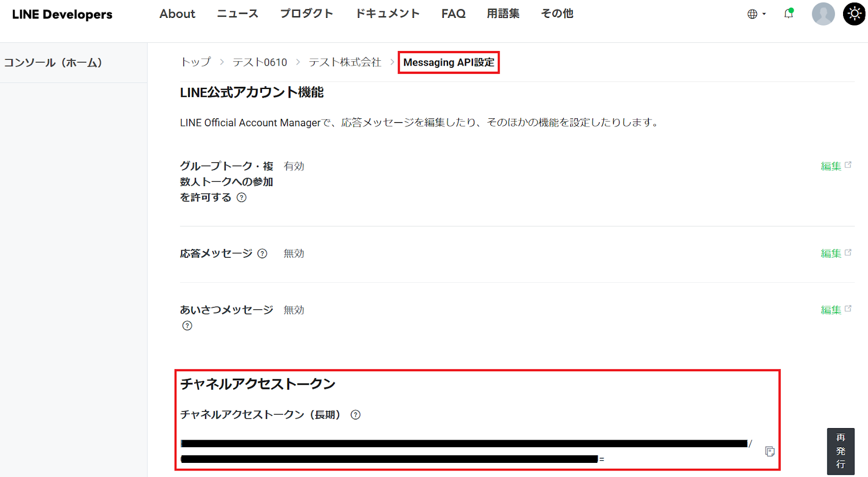Screen dimensions: 868x477
Task: Click the help icon next to 応答メッセージ
Action: [263, 253]
